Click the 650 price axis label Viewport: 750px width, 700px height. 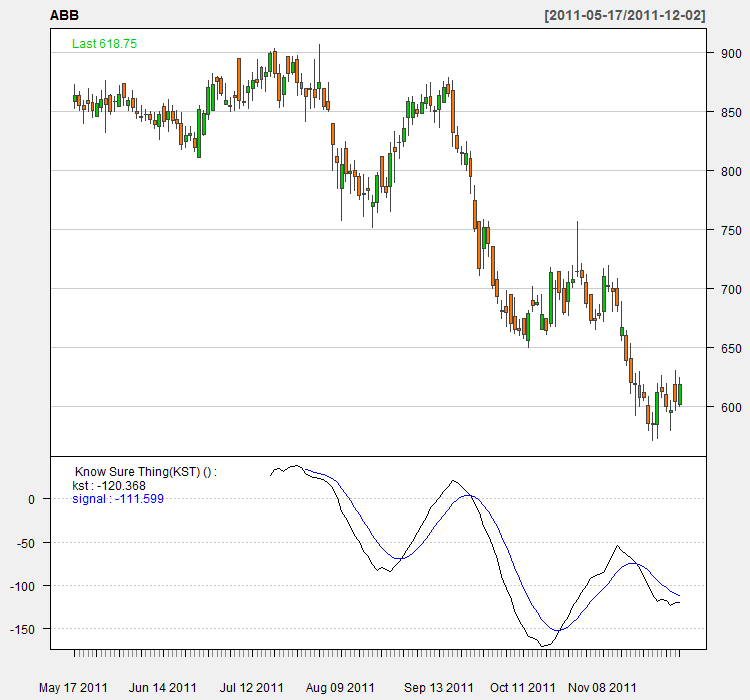pos(731,348)
